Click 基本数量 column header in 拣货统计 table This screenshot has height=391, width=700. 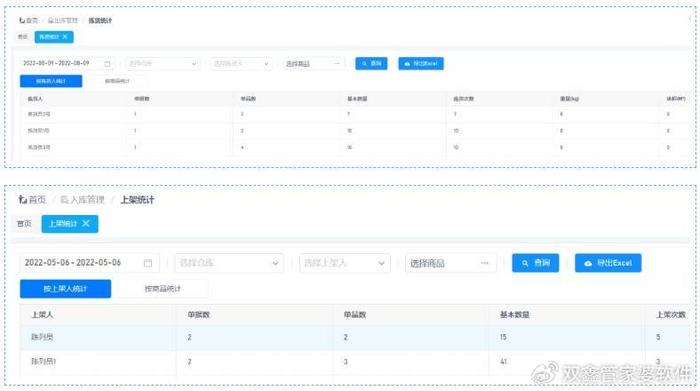point(357,99)
